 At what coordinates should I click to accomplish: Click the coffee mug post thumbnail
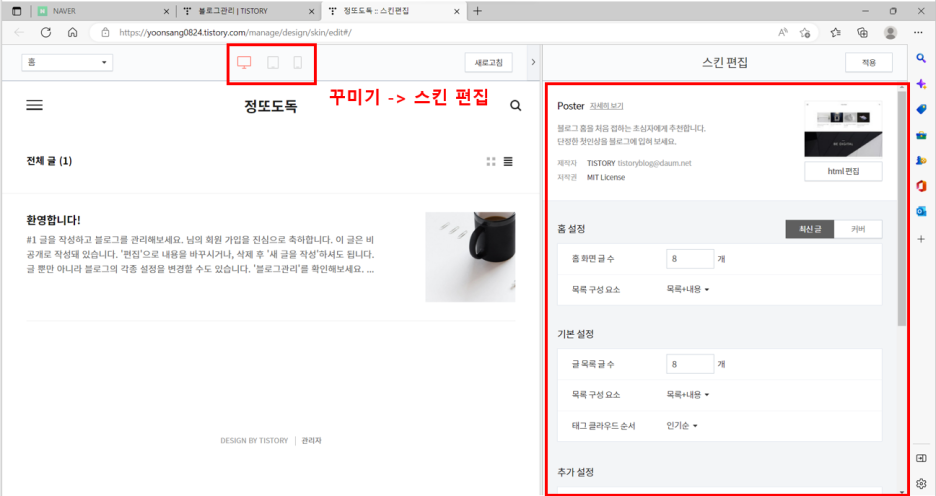pos(470,257)
